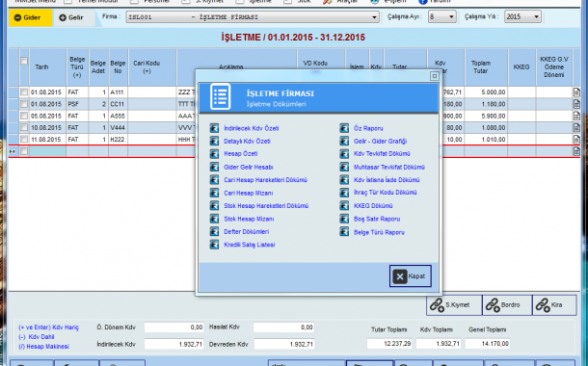Toggle the select-all checkbox in the table header
Image resolution: width=588 pixels, height=366 pixels.
pos(24,61)
